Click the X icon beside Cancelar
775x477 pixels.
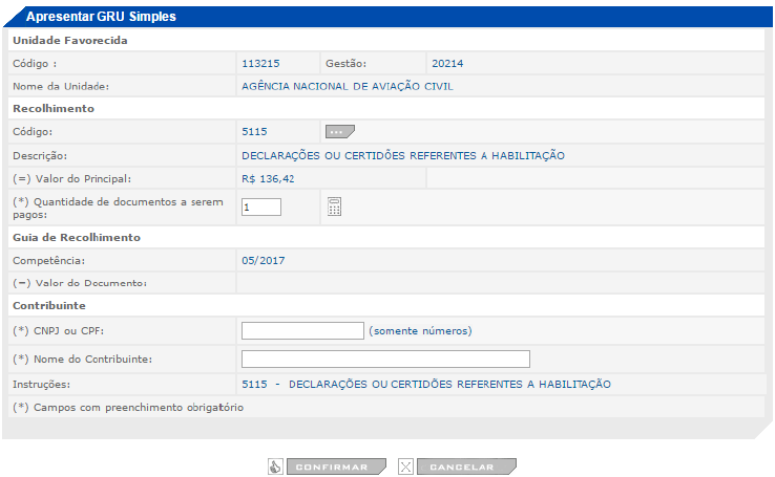tap(405, 466)
